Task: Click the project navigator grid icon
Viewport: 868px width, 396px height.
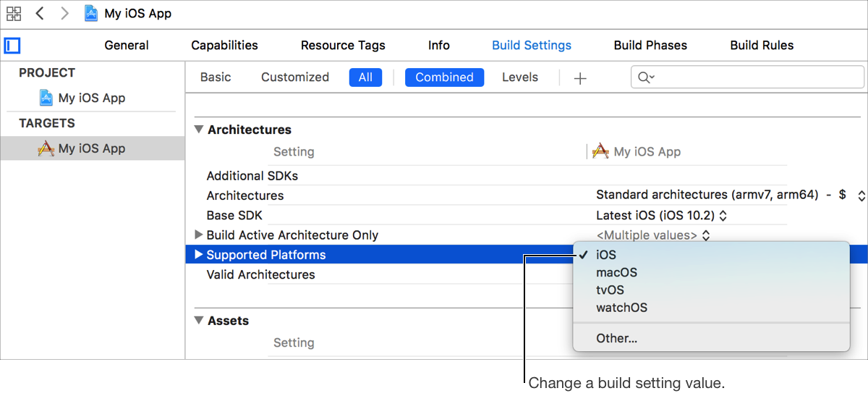Action: [x=14, y=13]
